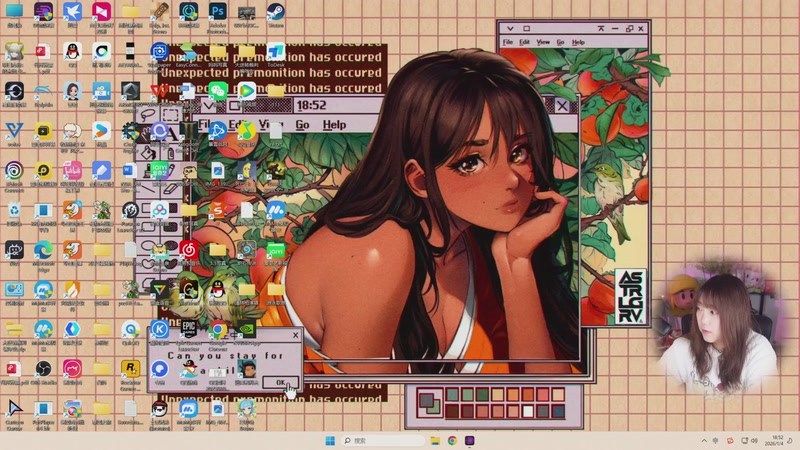This screenshot has width=800, height=450.
Task: Open the Word document desktop file
Action: pyautogui.click(x=130, y=171)
